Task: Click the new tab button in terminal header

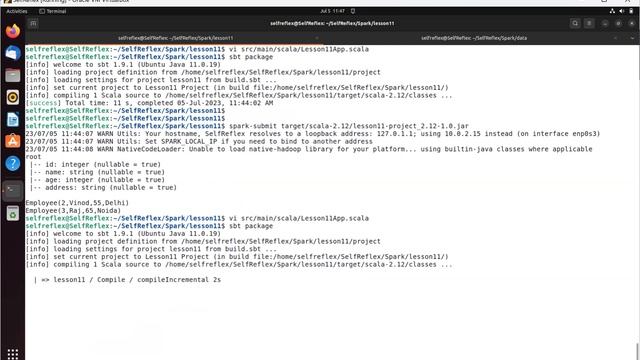Action: coord(33,23)
